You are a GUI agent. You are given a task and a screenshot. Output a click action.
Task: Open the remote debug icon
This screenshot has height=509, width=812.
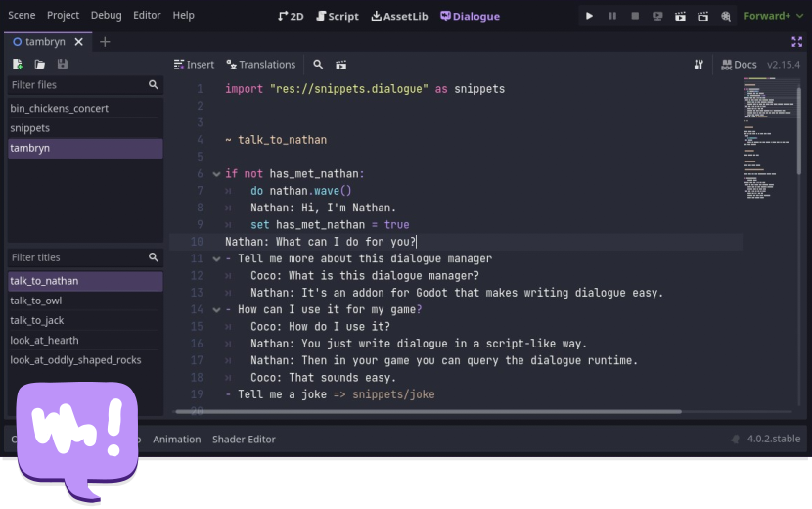coord(657,16)
